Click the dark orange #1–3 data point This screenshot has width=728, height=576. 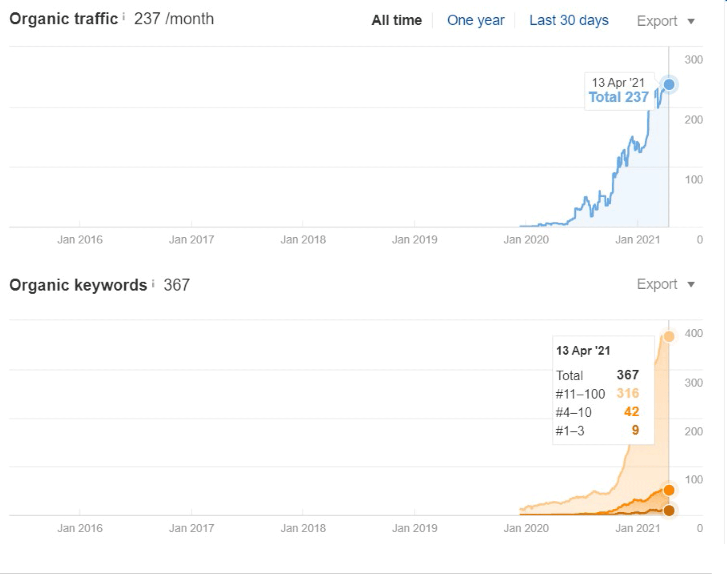coord(669,510)
